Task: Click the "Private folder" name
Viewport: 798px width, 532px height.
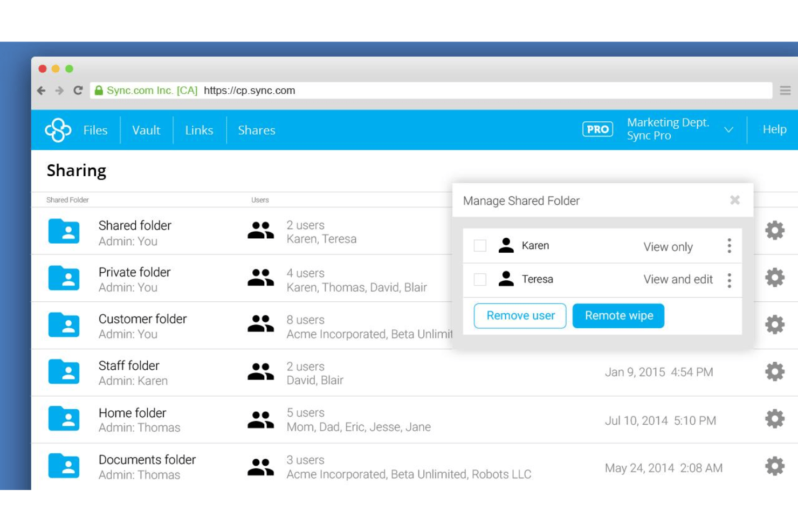Action: click(134, 272)
